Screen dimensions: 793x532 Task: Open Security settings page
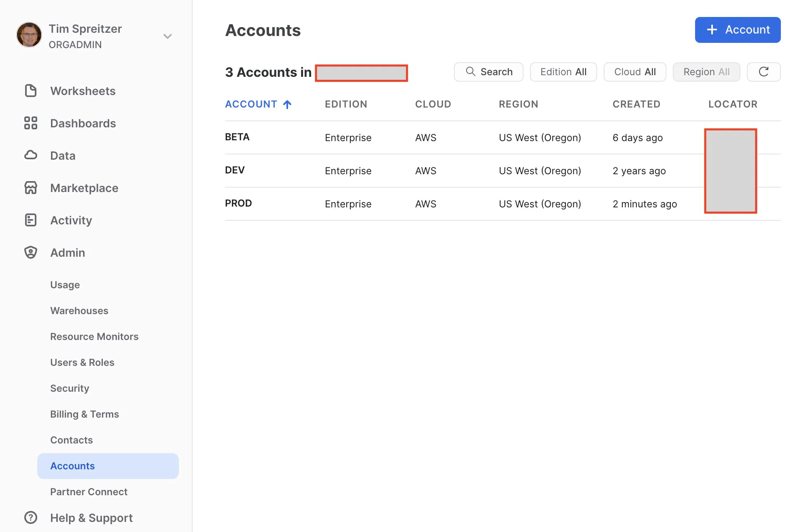(70, 388)
